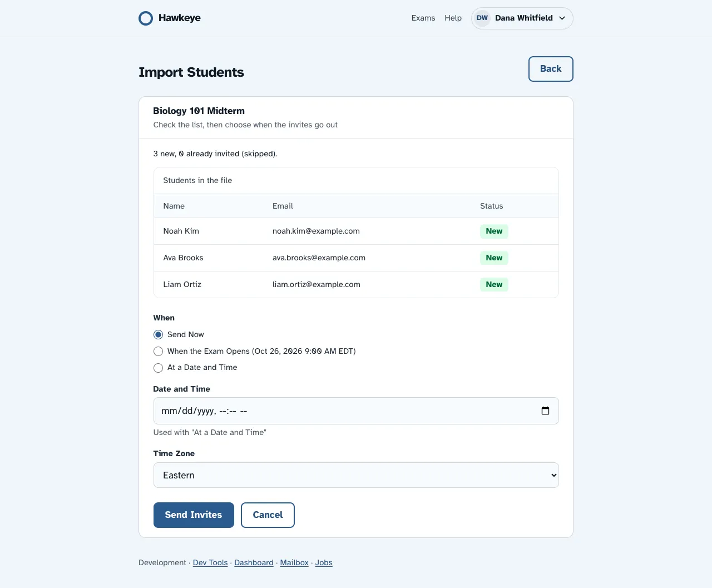Click the Import Students page title
The image size is (712, 588).
pos(191,72)
